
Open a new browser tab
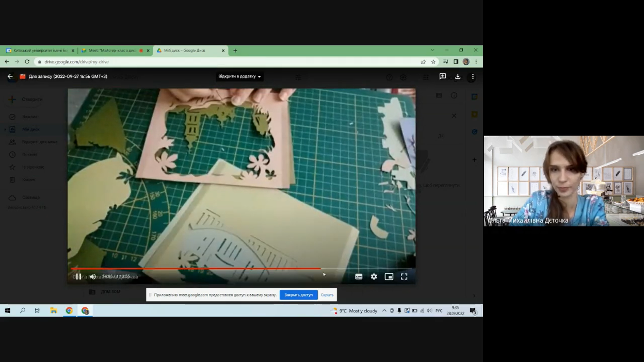[x=235, y=51]
